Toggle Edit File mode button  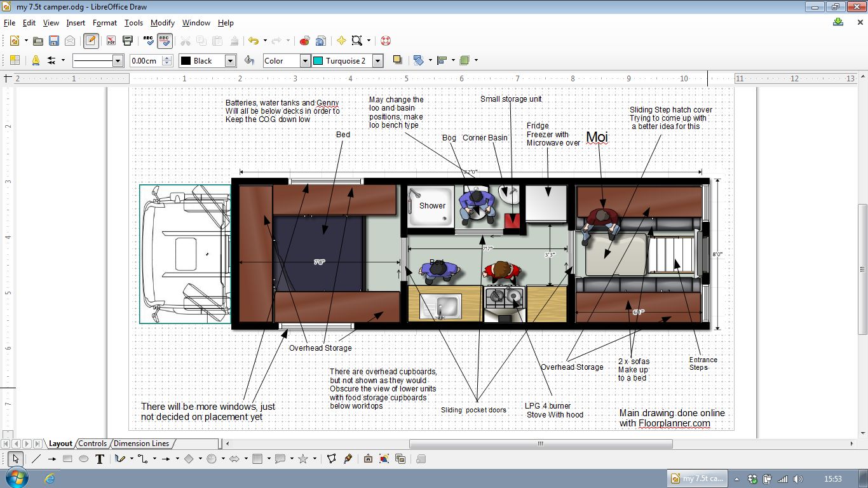tap(91, 41)
